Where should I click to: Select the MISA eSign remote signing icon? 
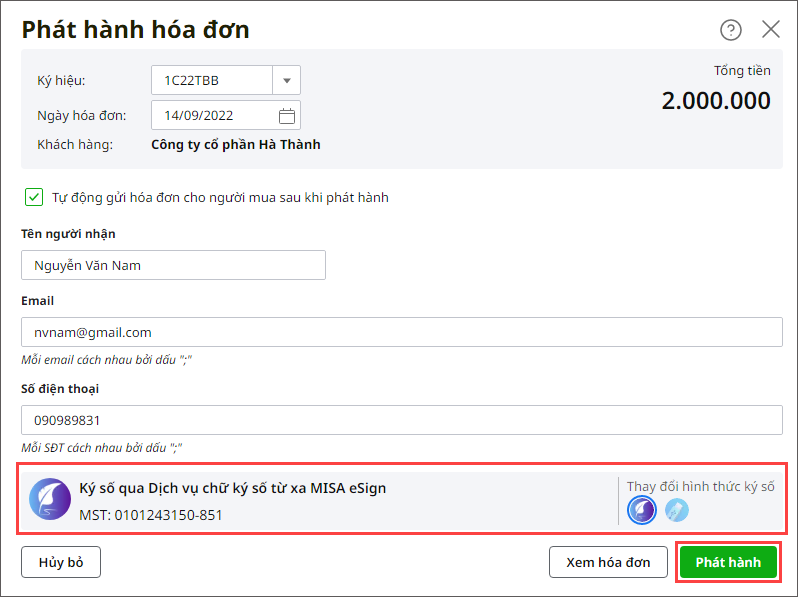(641, 510)
